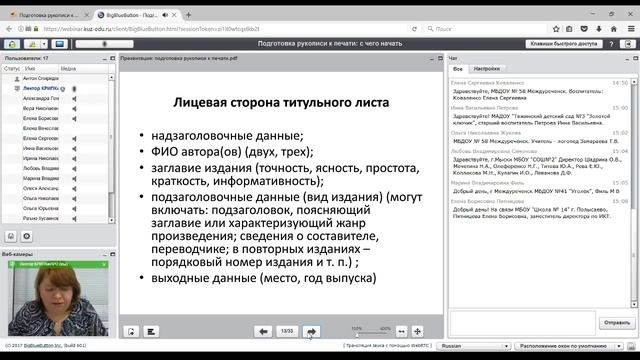Maximize the users panel 'Пользователи'
Screen dimensions: 640x360
click(113, 59)
